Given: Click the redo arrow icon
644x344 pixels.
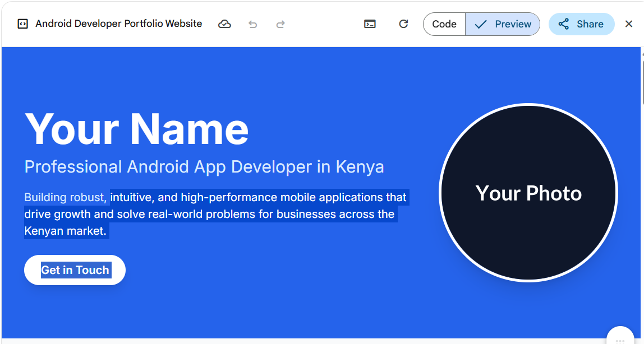Looking at the screenshot, I should [280, 24].
